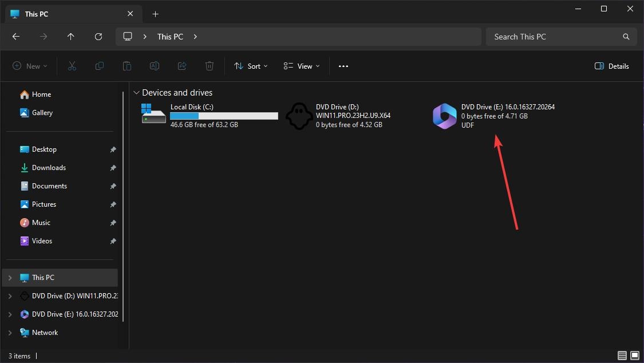Toggle the Details pane
644x363 pixels.
pos(611,66)
